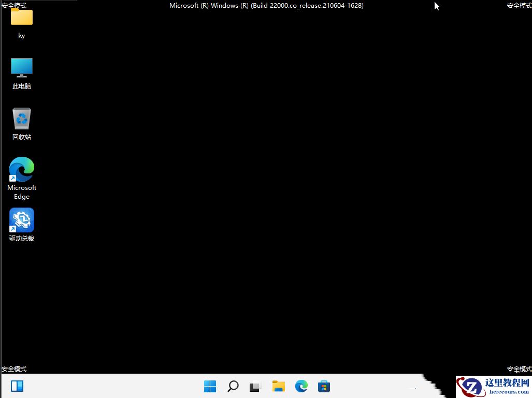The width and height of the screenshot is (532, 398).
Task: Click the Start button on the taskbar
Action: coord(210,386)
